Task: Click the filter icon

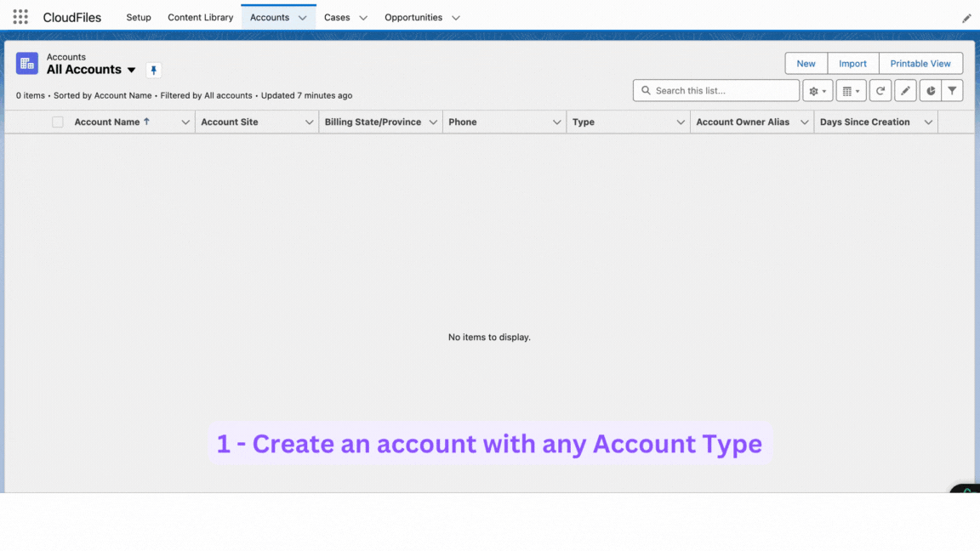Action: 953,90
